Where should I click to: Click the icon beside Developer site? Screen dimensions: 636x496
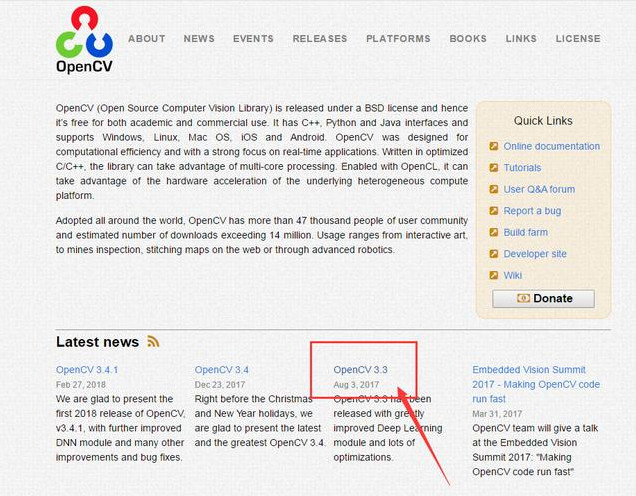pyautogui.click(x=494, y=253)
